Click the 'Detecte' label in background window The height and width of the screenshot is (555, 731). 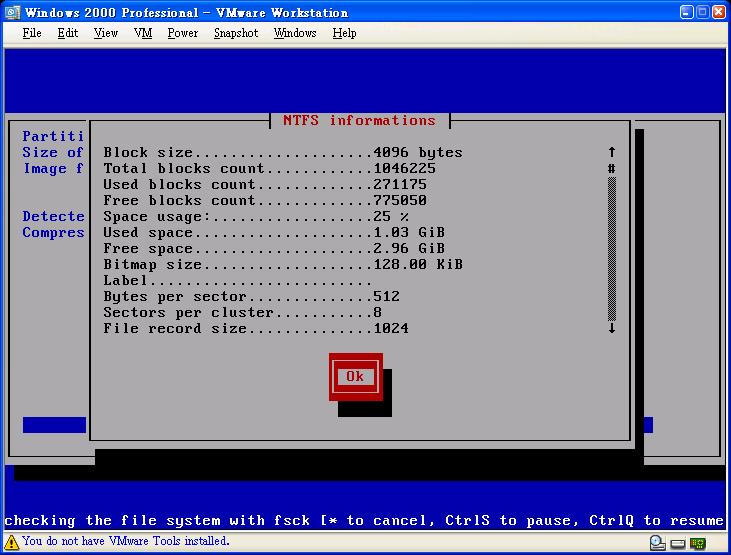coord(53,216)
